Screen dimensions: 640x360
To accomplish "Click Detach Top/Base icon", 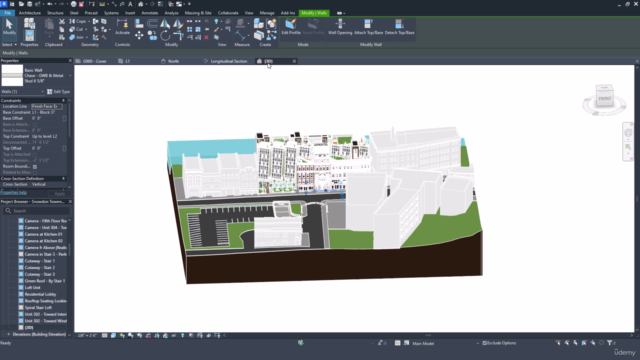I will 399,27.
